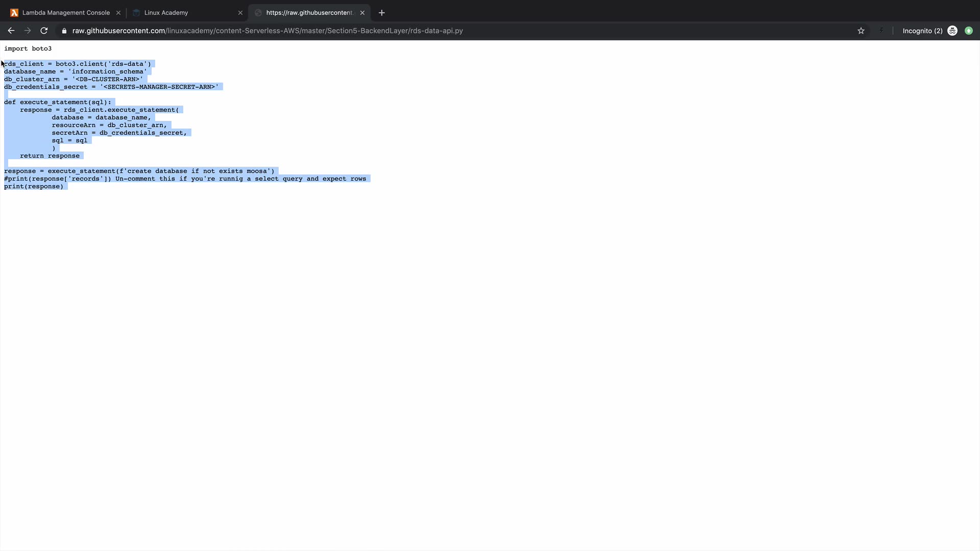Screen dimensions: 980x551
Task: Close the raw.githubusercontent tab
Action: [x=362, y=13]
